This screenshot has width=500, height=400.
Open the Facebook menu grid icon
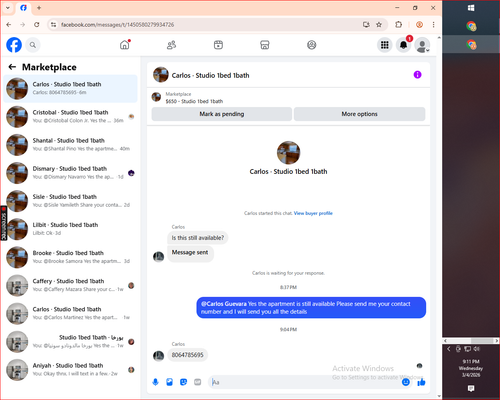click(x=385, y=45)
